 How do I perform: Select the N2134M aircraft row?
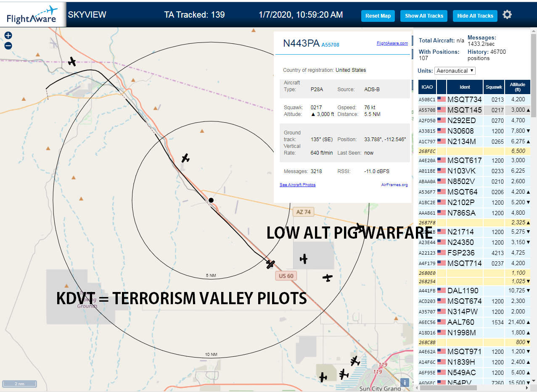click(474, 142)
